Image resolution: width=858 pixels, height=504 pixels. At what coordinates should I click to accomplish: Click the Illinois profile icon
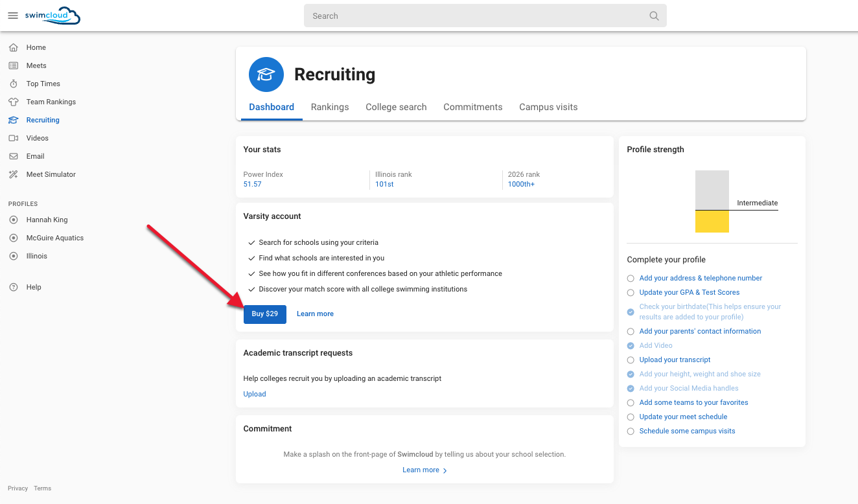(14, 256)
